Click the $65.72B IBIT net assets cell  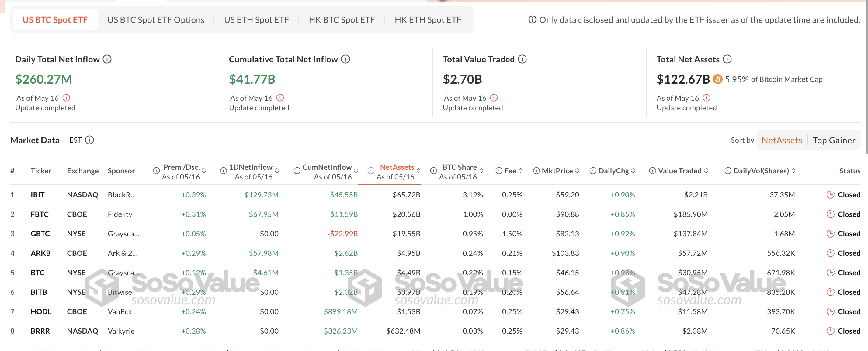406,195
